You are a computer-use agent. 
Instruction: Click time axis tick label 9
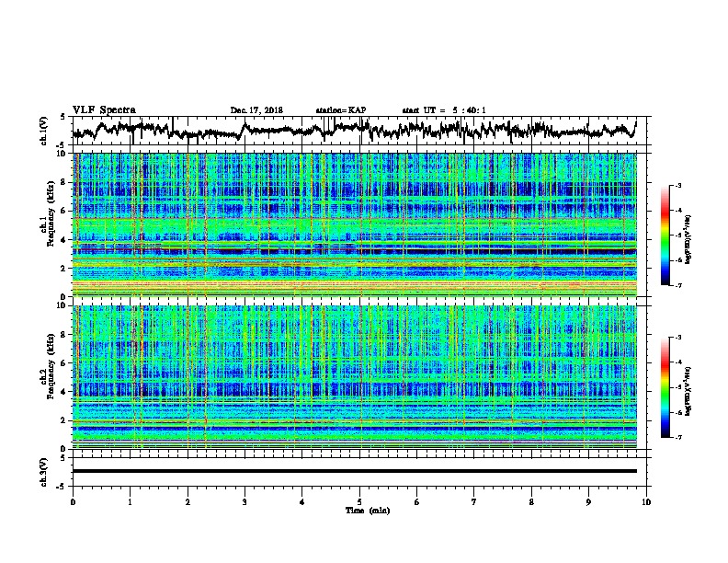coord(588,502)
